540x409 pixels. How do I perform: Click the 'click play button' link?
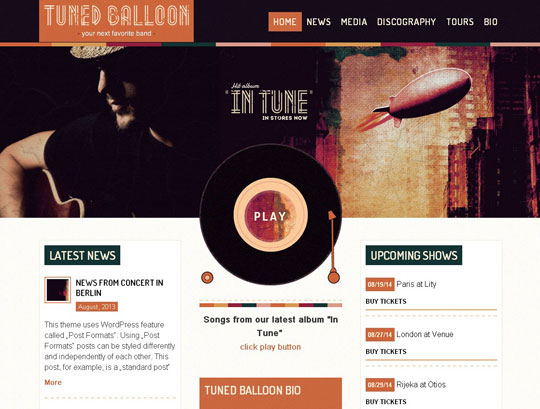[x=270, y=347]
